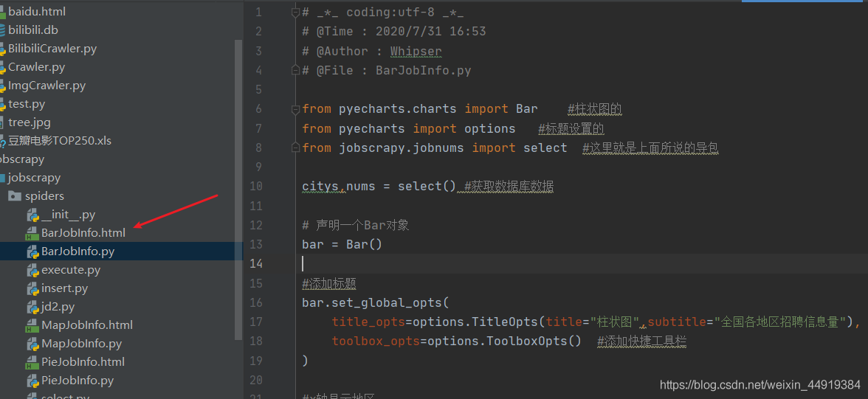Viewport: 868px width, 399px height.
Task: Click 'BarJobInfo.py' in the file comment
Action: [424, 71]
